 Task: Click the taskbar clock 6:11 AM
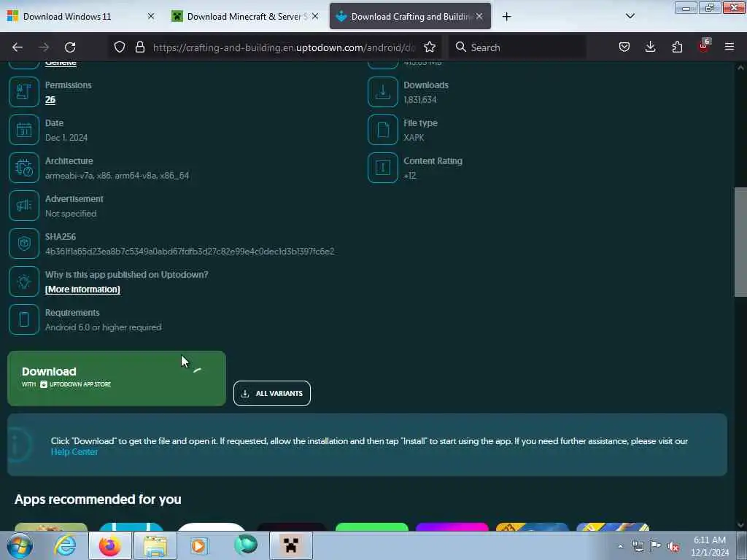tap(710, 540)
